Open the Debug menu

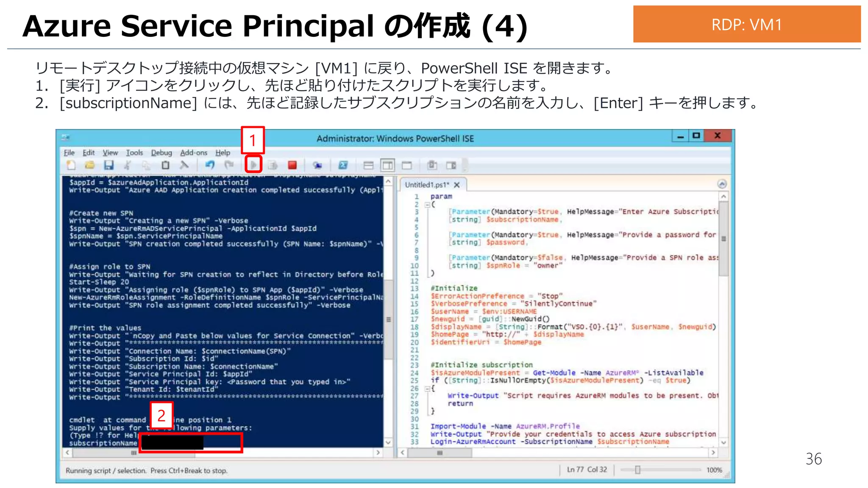(161, 152)
